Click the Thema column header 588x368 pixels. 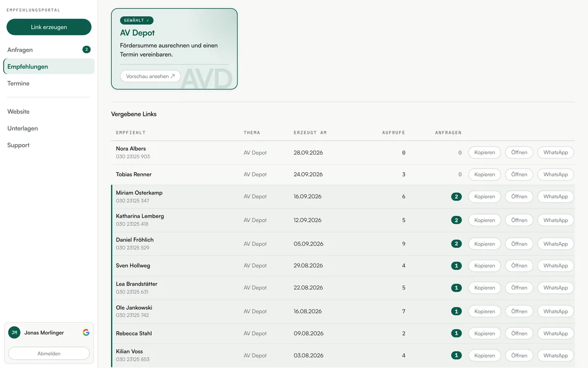252,133
